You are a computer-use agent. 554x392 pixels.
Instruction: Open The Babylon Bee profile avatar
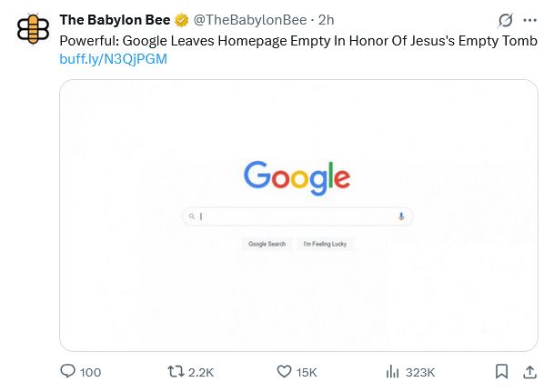point(33,28)
